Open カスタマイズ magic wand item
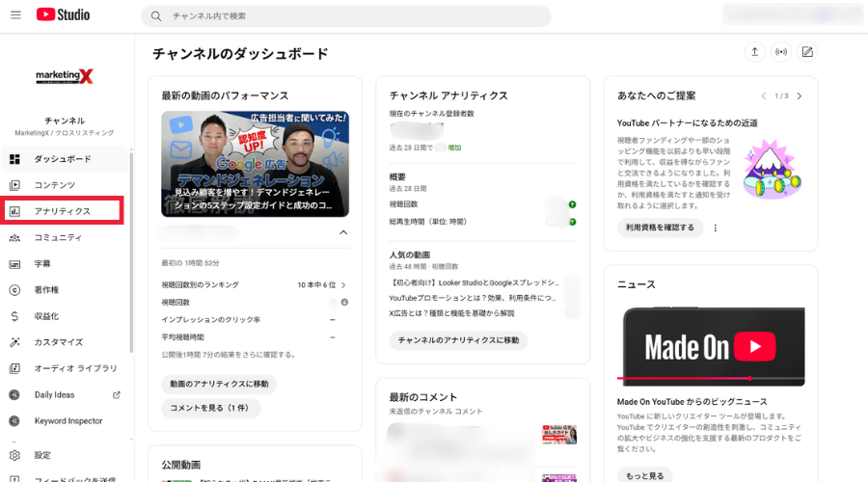 [x=58, y=342]
